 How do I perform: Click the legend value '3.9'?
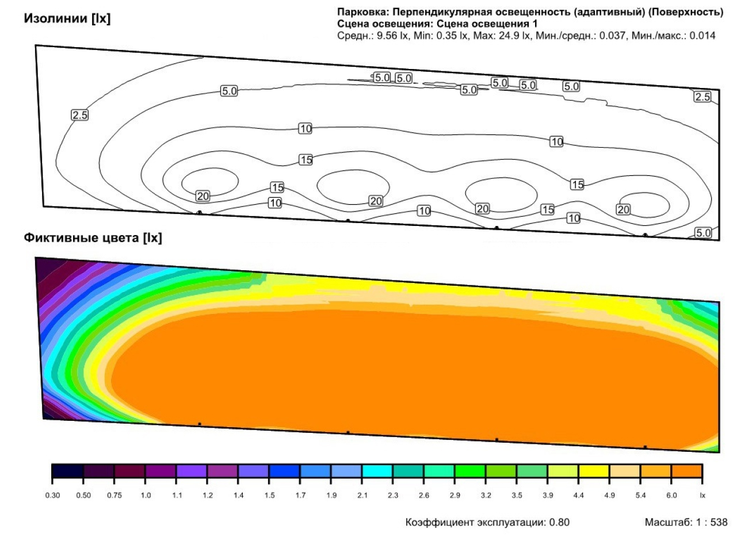548,496
